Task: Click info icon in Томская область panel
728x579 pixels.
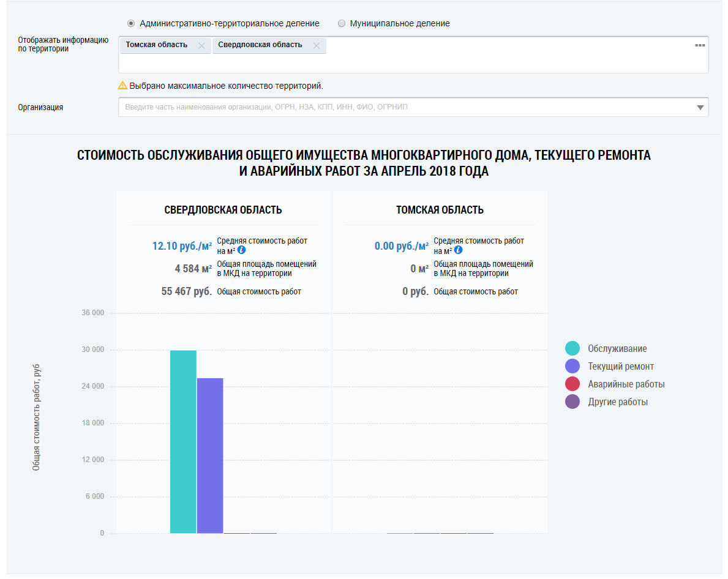Action: tap(458, 250)
